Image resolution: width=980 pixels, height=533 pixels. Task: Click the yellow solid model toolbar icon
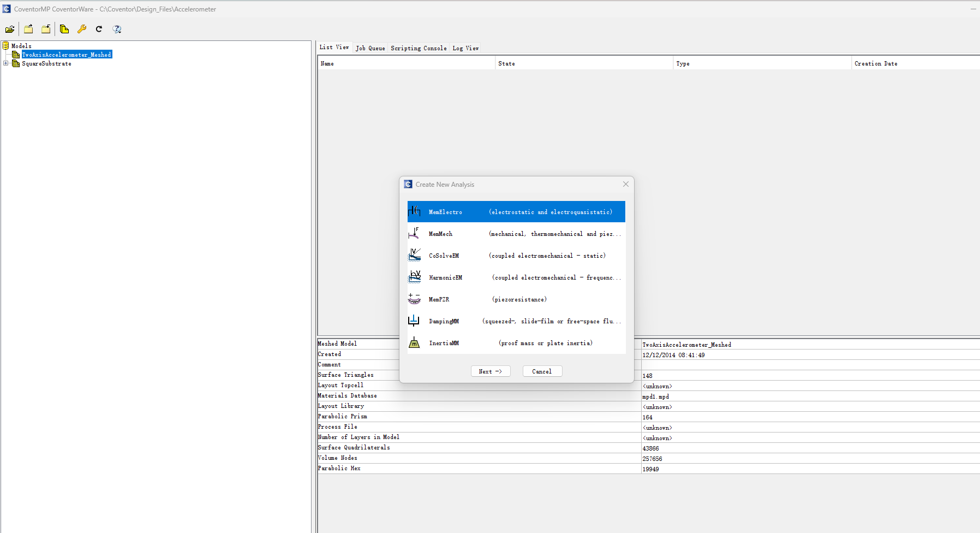click(x=64, y=29)
